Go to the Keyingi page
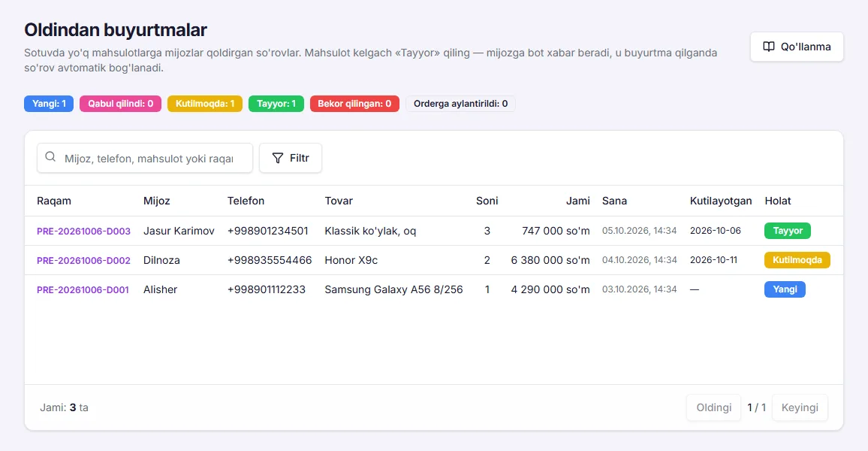 coord(800,407)
